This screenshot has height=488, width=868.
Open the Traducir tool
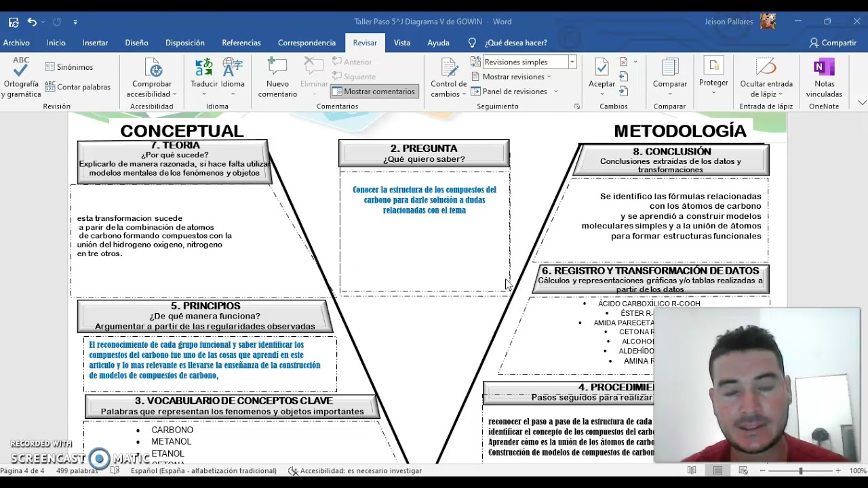(203, 78)
